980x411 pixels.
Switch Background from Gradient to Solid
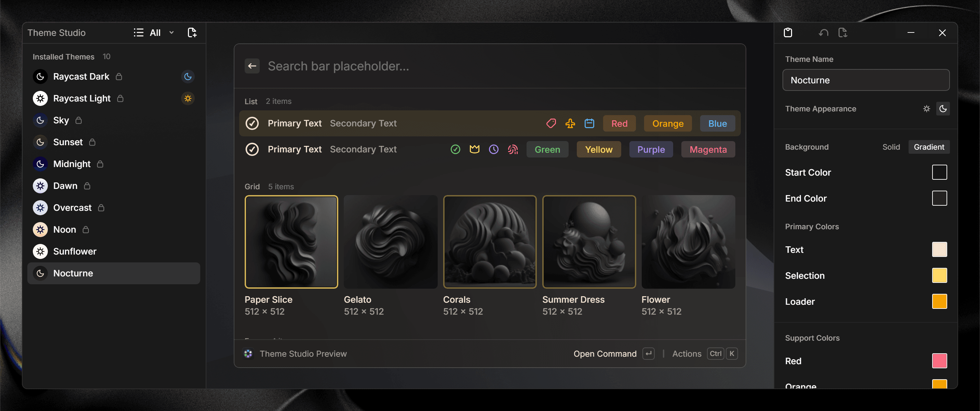891,147
